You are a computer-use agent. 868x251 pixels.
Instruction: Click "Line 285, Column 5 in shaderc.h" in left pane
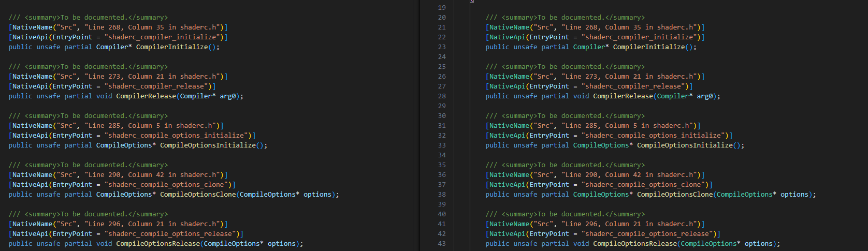click(x=150, y=126)
